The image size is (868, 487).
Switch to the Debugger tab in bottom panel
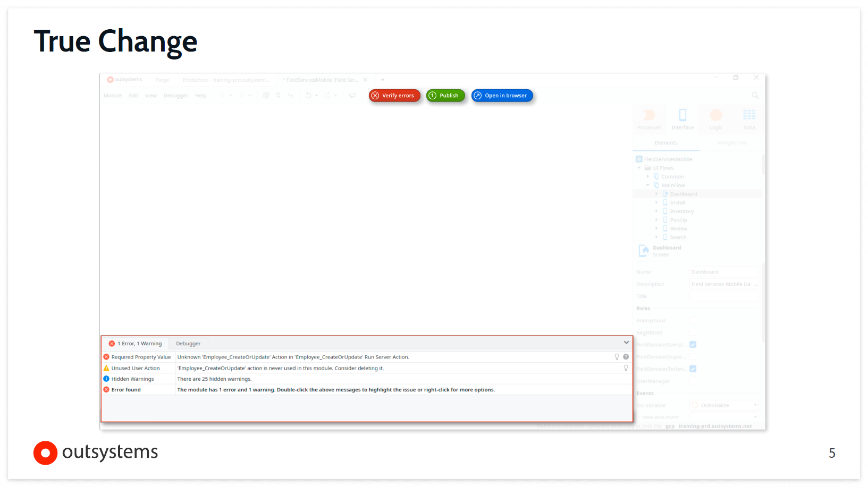click(x=188, y=344)
